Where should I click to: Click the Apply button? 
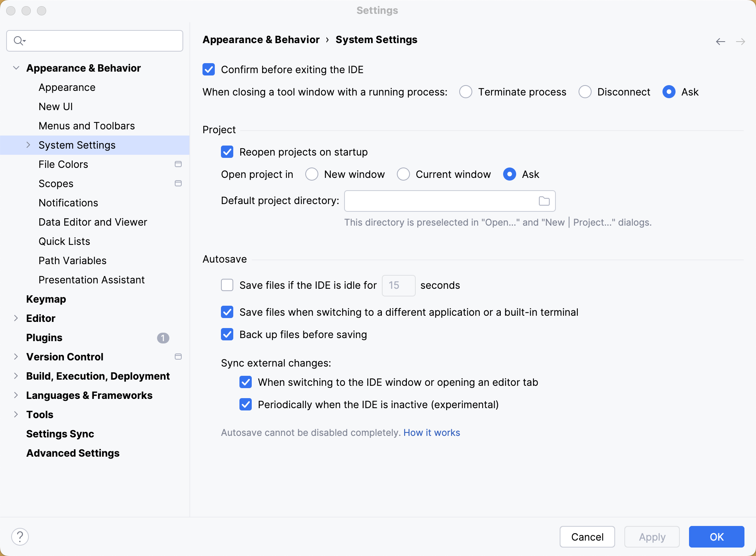tap(651, 536)
